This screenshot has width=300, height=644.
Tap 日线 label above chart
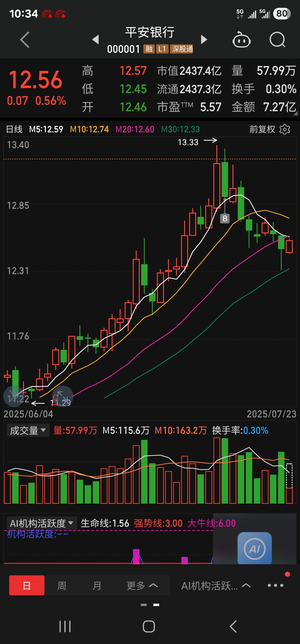(14, 129)
